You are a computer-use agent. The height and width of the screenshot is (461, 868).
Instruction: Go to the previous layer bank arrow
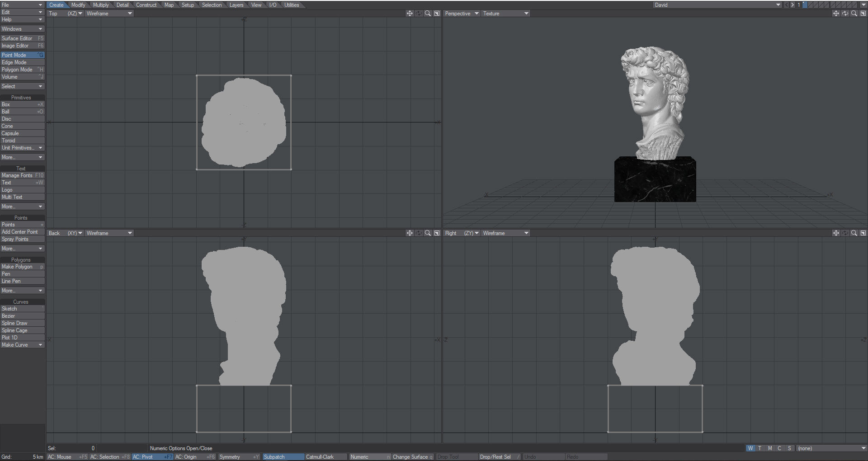point(786,5)
